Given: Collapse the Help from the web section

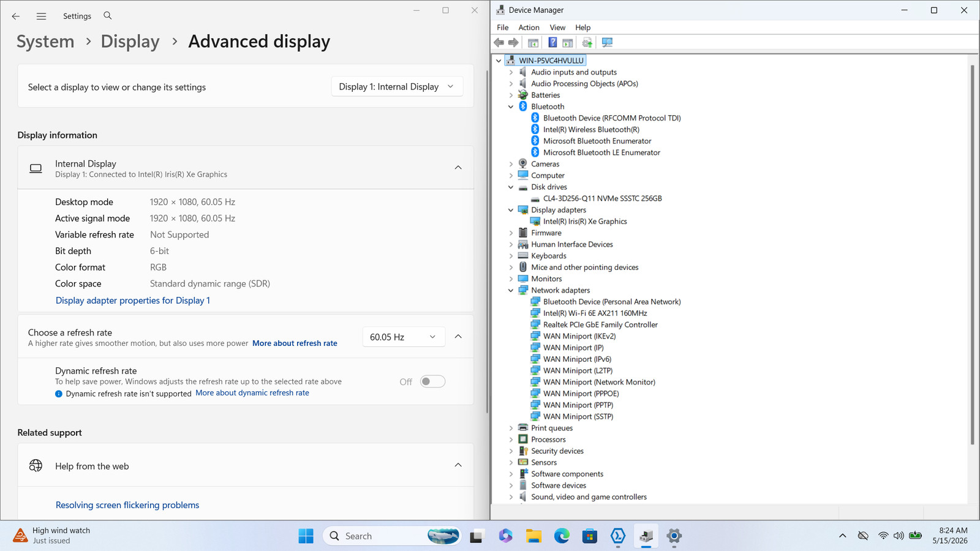Looking at the screenshot, I should (x=458, y=465).
